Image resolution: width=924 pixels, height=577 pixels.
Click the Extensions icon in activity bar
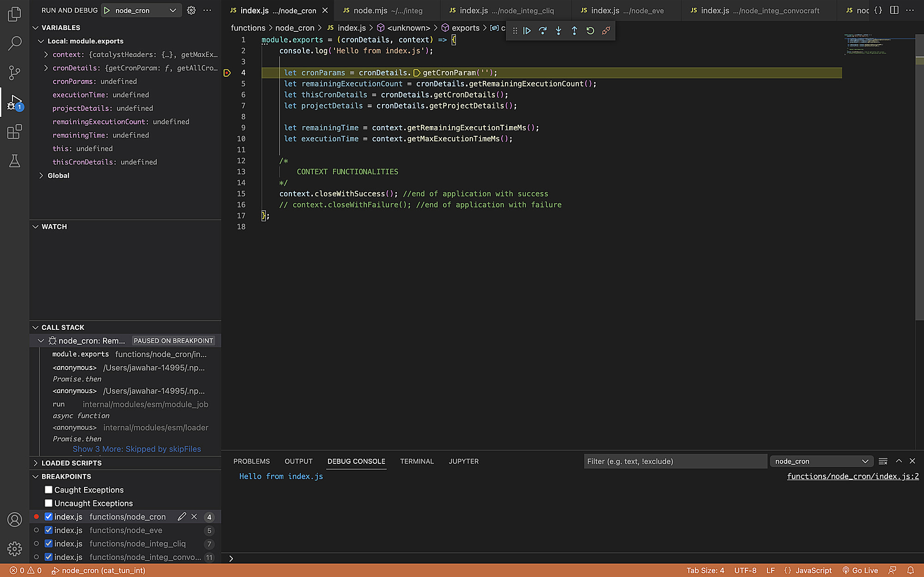(15, 132)
